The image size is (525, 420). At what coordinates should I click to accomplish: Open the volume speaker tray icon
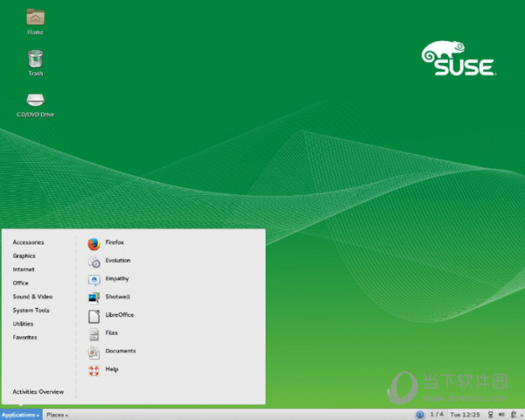tap(501, 415)
